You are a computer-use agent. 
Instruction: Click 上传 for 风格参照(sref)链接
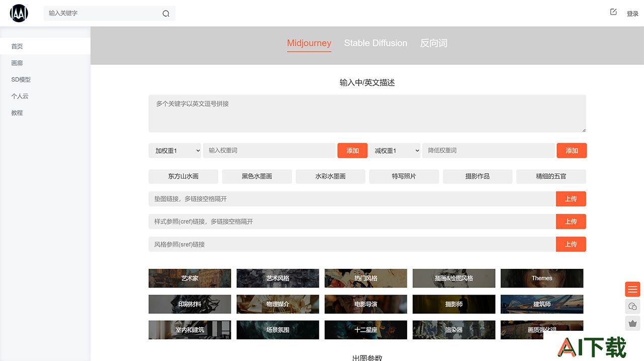(571, 244)
